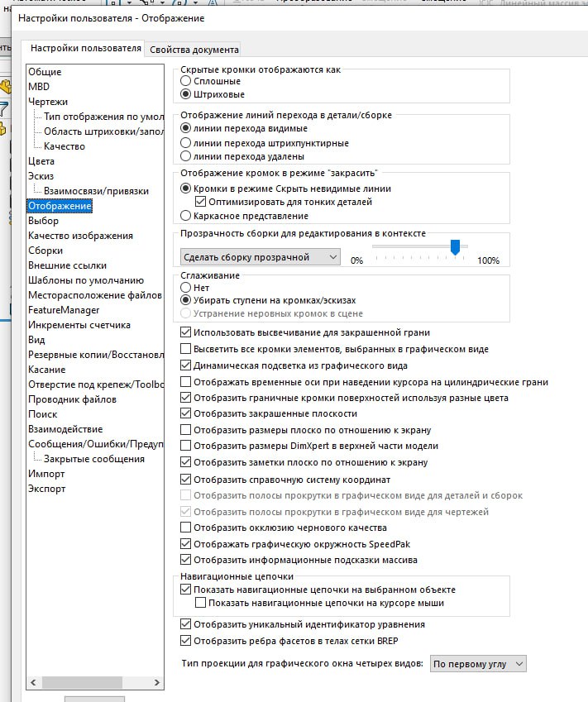
Task: Select Настройки пользователя tab
Action: (x=85, y=48)
